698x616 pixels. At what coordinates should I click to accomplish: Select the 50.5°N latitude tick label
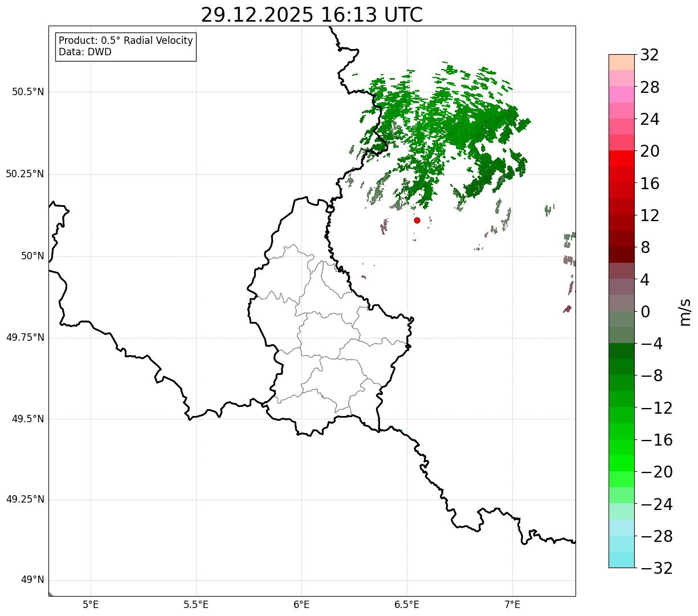28,92
